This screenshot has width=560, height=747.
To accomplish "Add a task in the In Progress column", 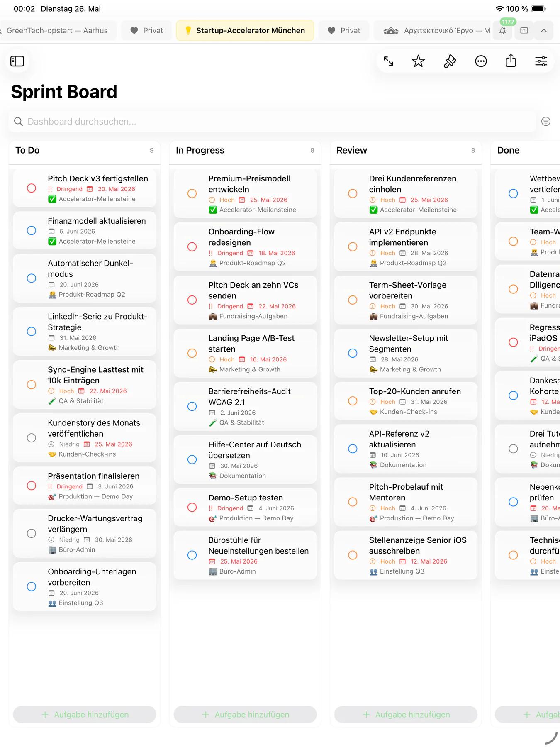I will click(x=245, y=714).
